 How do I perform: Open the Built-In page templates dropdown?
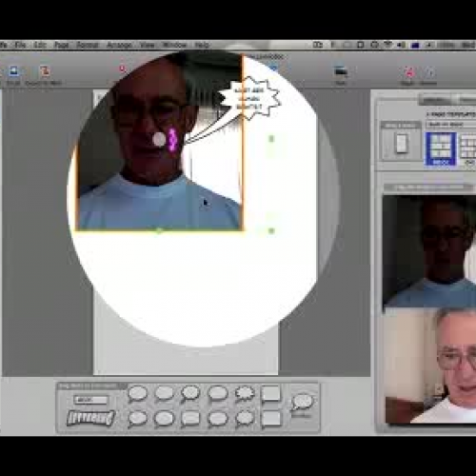click(x=450, y=125)
